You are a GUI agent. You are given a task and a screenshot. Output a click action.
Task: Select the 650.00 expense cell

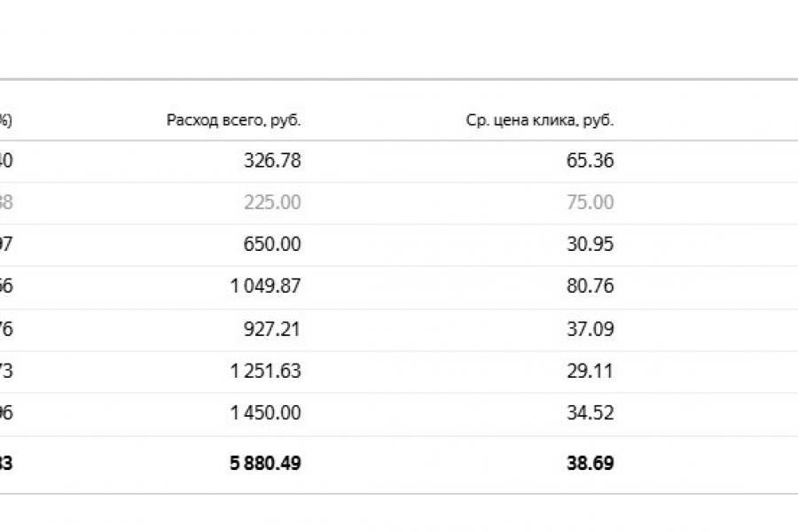(x=272, y=244)
